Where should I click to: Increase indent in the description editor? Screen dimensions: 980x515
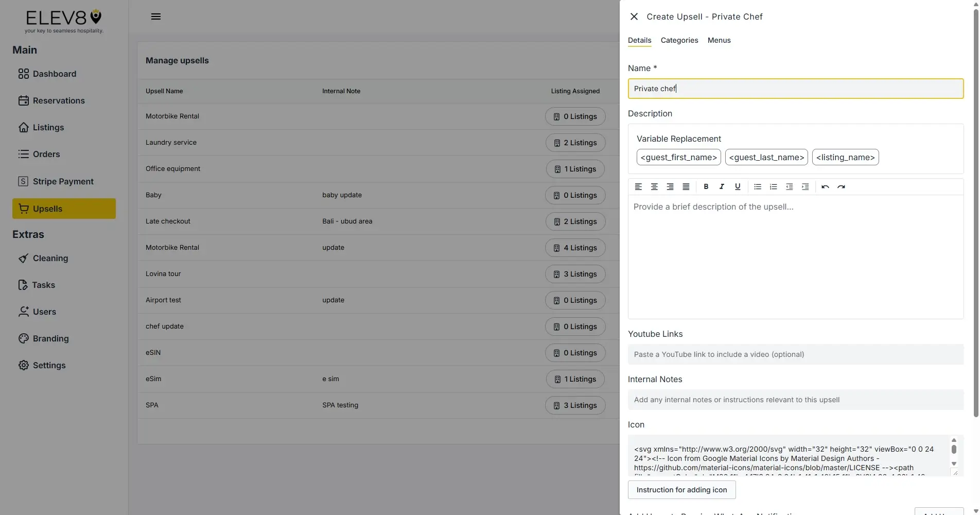[x=806, y=186]
